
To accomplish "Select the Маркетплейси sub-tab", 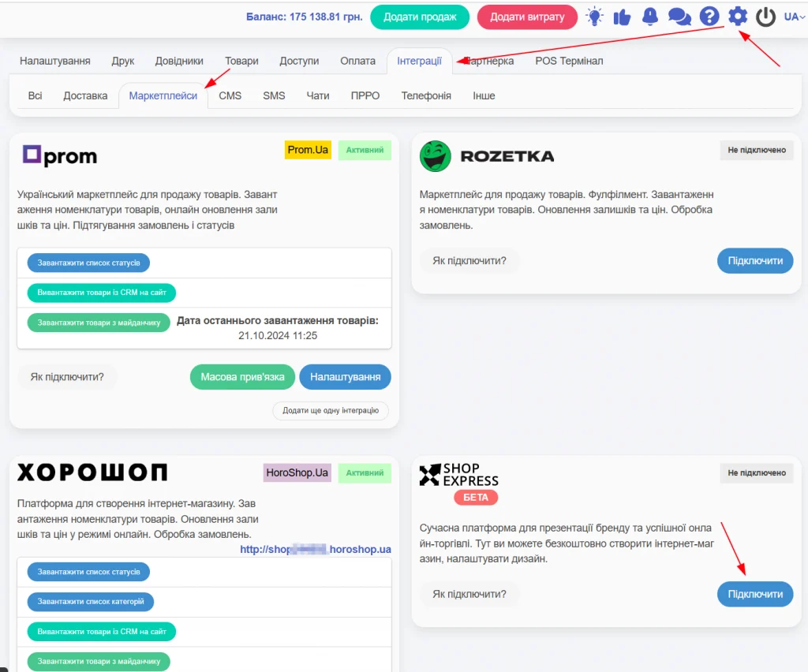I will coord(163,95).
